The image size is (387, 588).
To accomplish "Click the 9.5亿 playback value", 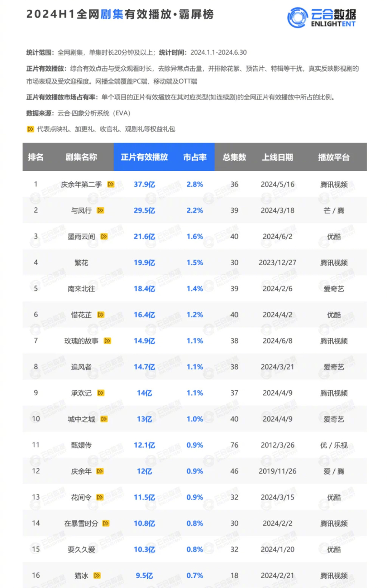I will click(144, 575).
